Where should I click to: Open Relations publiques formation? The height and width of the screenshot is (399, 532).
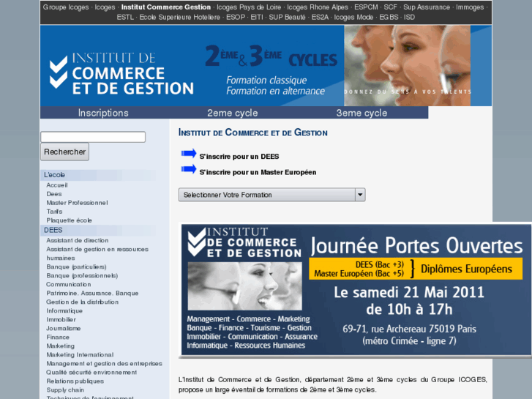pos(75,381)
